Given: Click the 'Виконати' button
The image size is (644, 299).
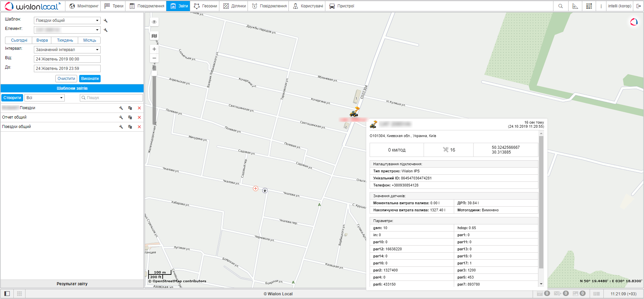Looking at the screenshot, I should pyautogui.click(x=90, y=79).
